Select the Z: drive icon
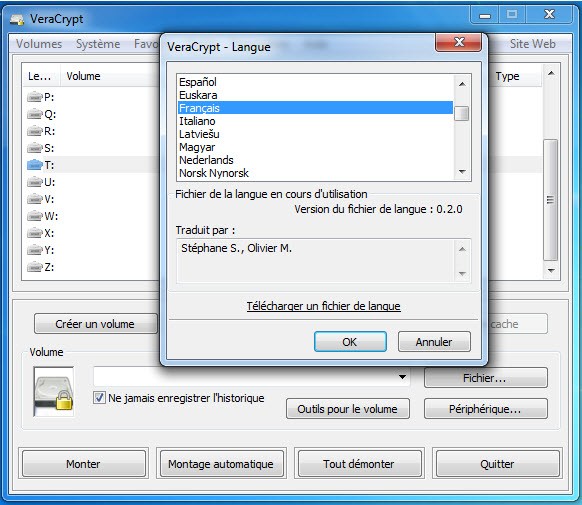582x505 pixels. click(x=35, y=267)
